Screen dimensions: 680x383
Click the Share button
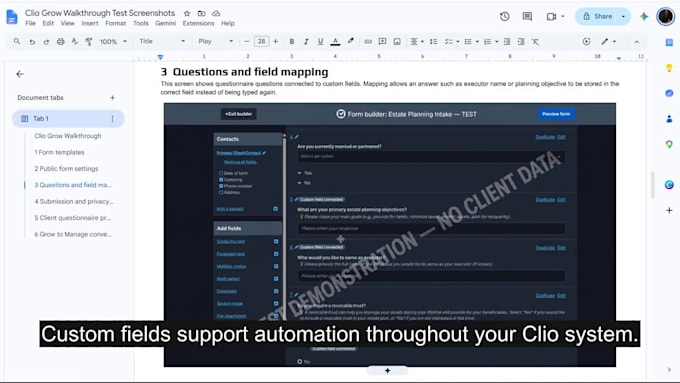[x=598, y=16]
